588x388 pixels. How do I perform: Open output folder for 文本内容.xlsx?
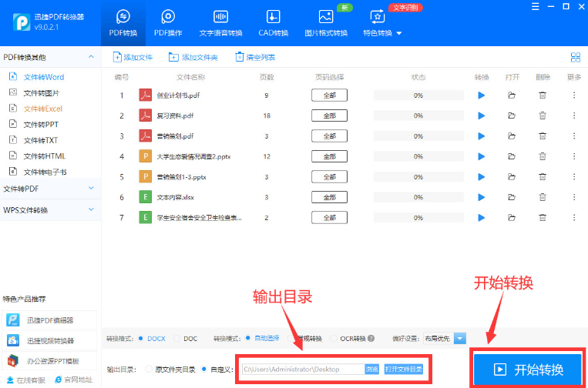tap(512, 197)
